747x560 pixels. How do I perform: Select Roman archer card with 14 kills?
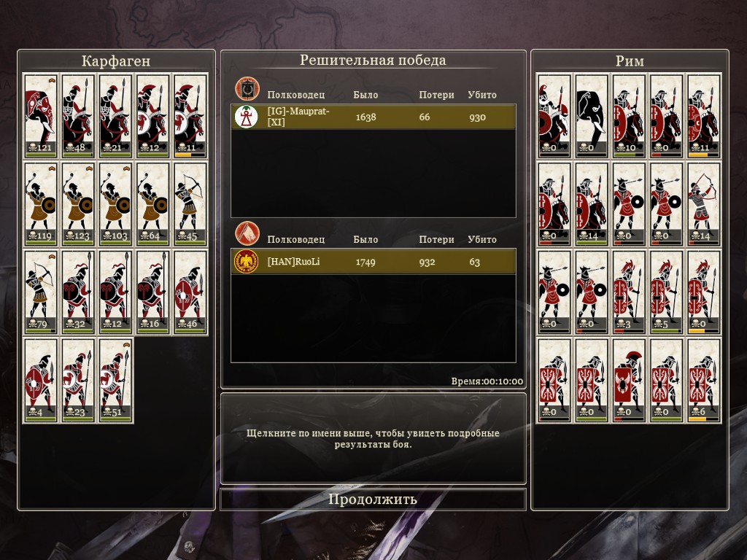pos(704,204)
